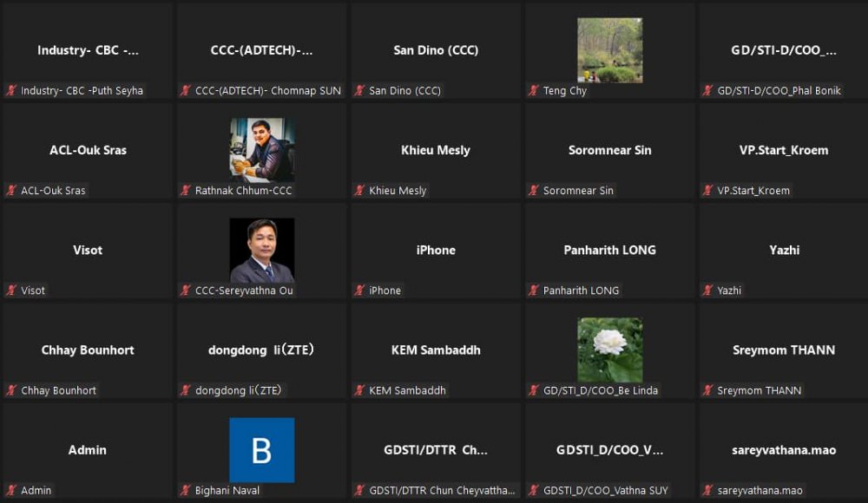Viewport: 868px width, 503px height.
Task: Click muted mic icon for Sreymom THANN
Action: 707,391
